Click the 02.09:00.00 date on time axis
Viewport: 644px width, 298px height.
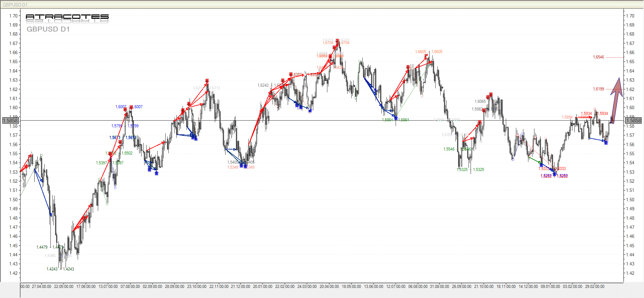pyautogui.click(x=152, y=287)
